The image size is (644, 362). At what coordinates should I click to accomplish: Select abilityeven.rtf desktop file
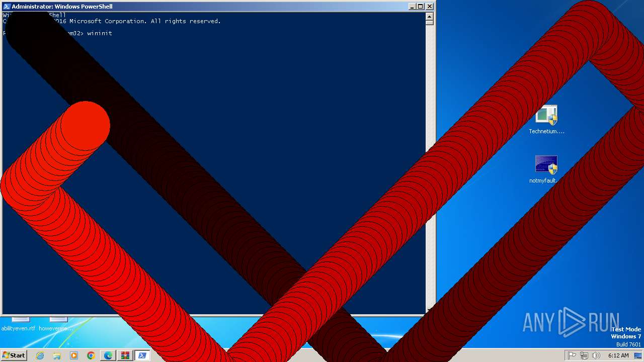pyautogui.click(x=19, y=324)
